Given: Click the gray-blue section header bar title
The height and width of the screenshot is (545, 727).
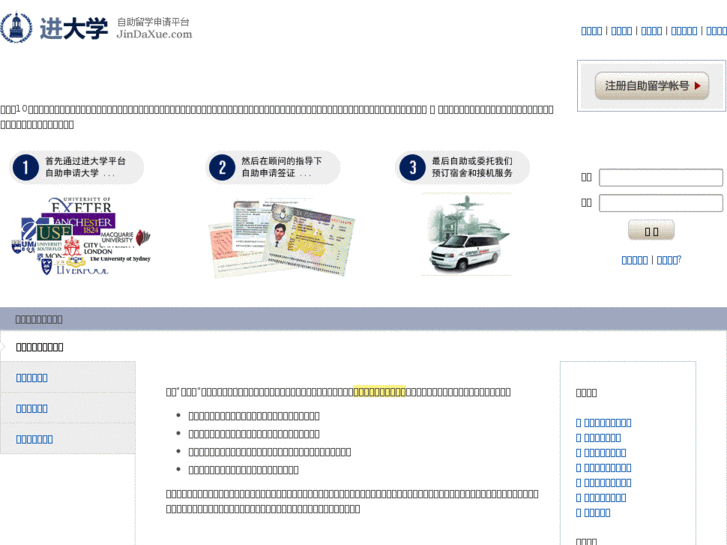Looking at the screenshot, I should [x=39, y=320].
